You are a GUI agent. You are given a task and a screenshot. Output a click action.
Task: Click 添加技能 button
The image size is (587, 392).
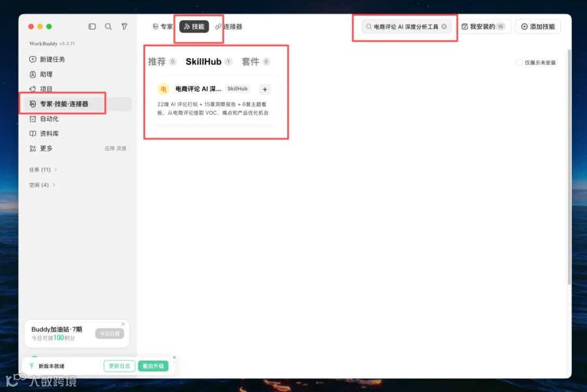pyautogui.click(x=538, y=27)
